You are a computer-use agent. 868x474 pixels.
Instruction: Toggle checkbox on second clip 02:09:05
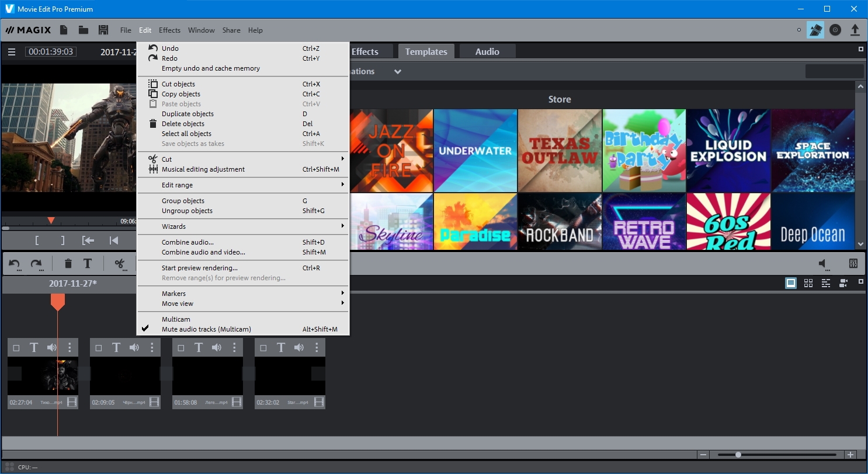pyautogui.click(x=99, y=348)
